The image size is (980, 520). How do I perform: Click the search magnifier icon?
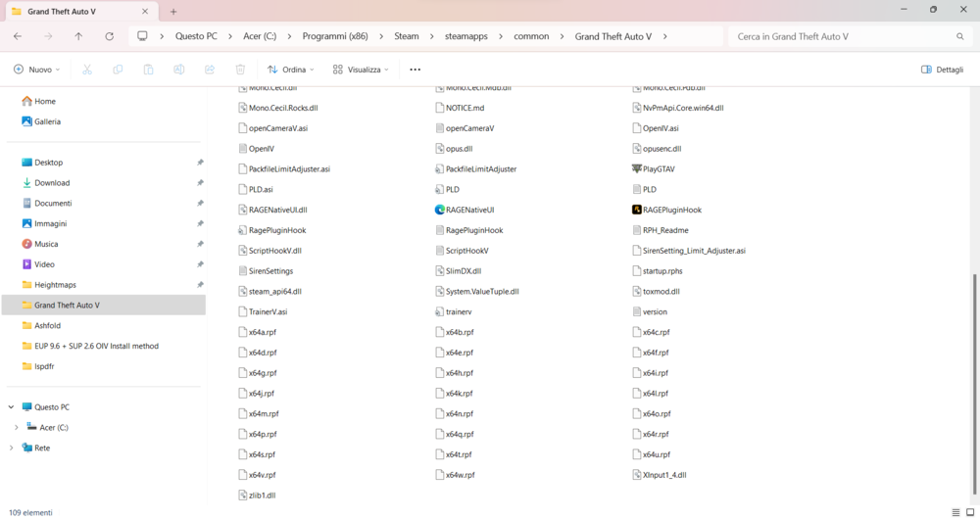960,36
